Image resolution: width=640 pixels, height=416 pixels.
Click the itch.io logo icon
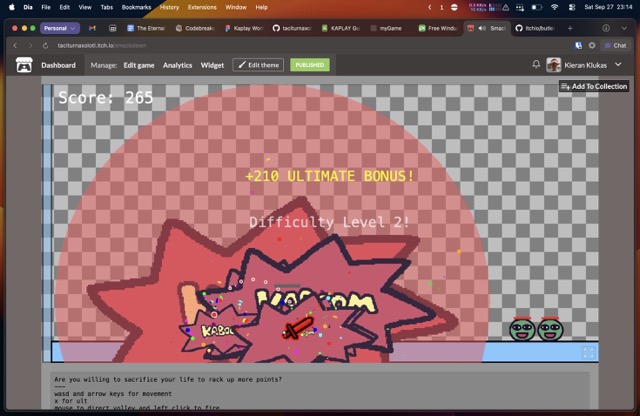[x=24, y=65]
